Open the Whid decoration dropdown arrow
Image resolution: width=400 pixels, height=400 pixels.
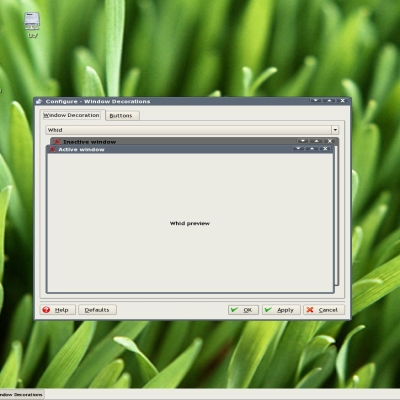pos(335,130)
